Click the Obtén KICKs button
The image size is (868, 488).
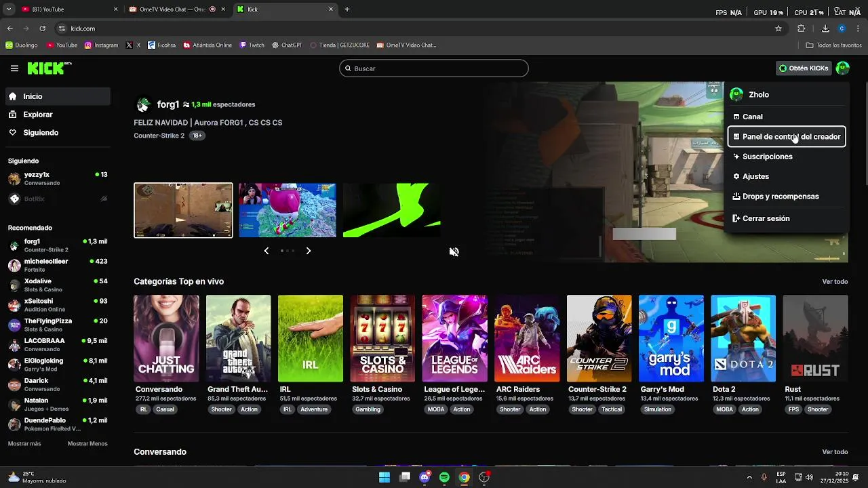point(804,68)
